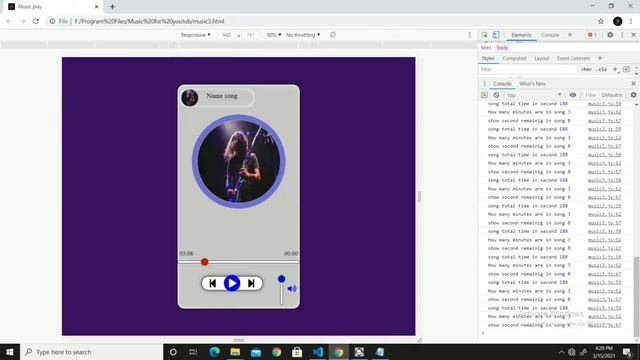The height and width of the screenshot is (360, 640).
Task: Click the play button in the music player
Action: coord(232,283)
